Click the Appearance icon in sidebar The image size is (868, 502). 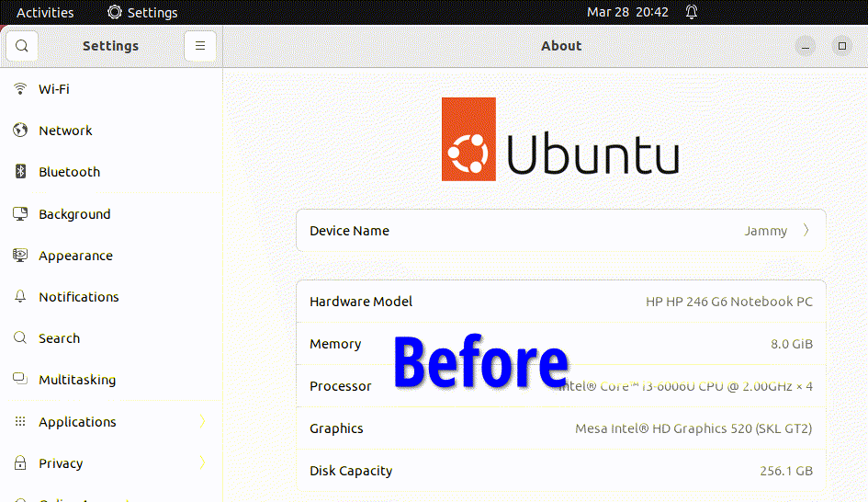[20, 256]
